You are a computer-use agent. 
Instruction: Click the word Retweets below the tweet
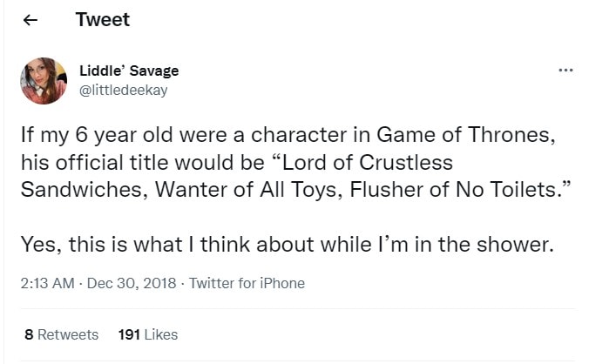[x=68, y=334]
